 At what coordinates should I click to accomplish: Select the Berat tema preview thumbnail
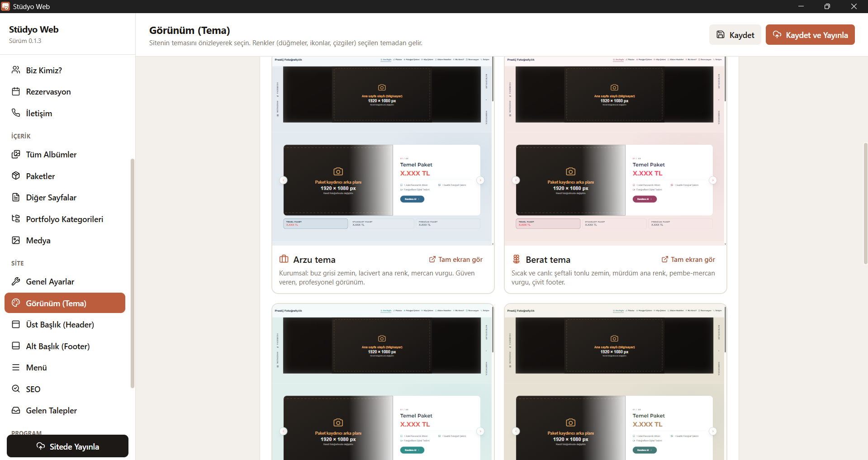tap(615, 151)
